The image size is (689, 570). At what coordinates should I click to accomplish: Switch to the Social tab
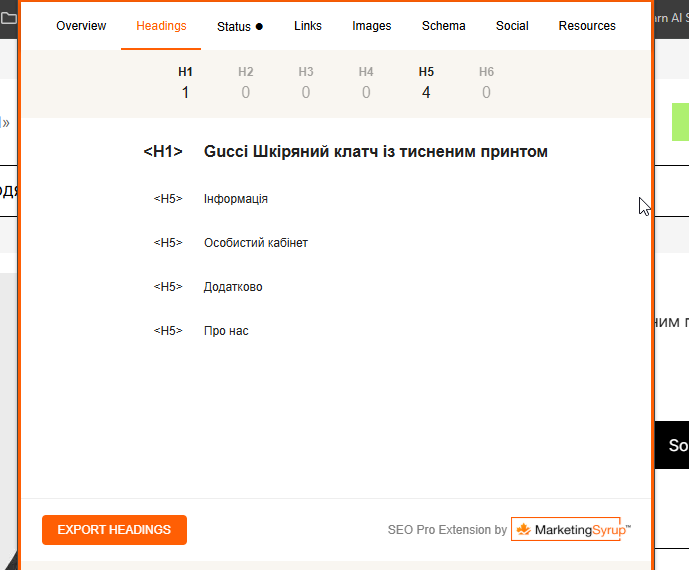(512, 26)
